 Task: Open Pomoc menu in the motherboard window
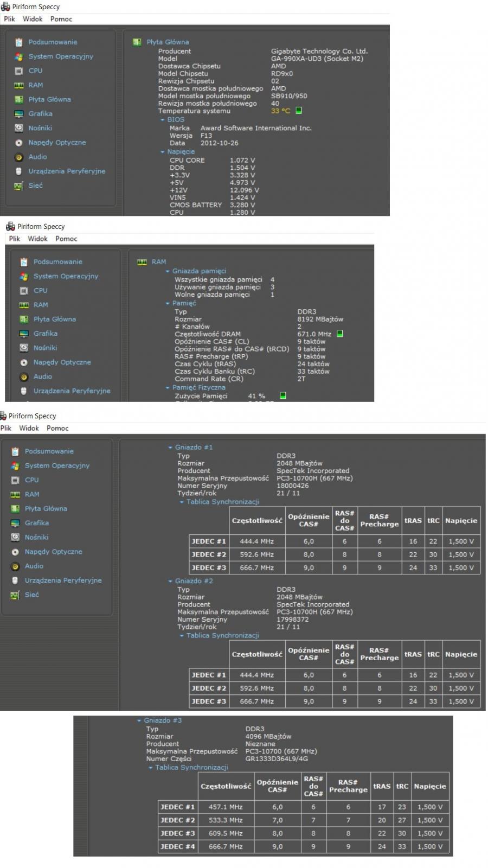point(61,19)
